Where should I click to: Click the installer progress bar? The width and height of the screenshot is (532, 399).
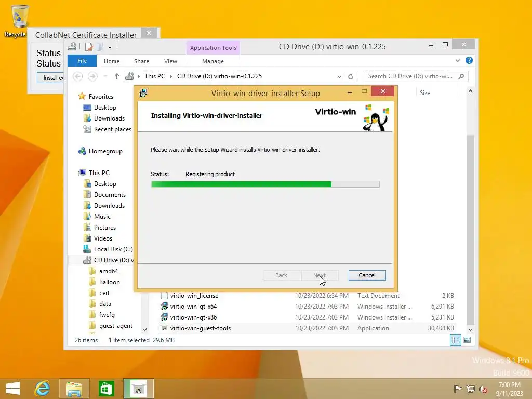(265, 184)
